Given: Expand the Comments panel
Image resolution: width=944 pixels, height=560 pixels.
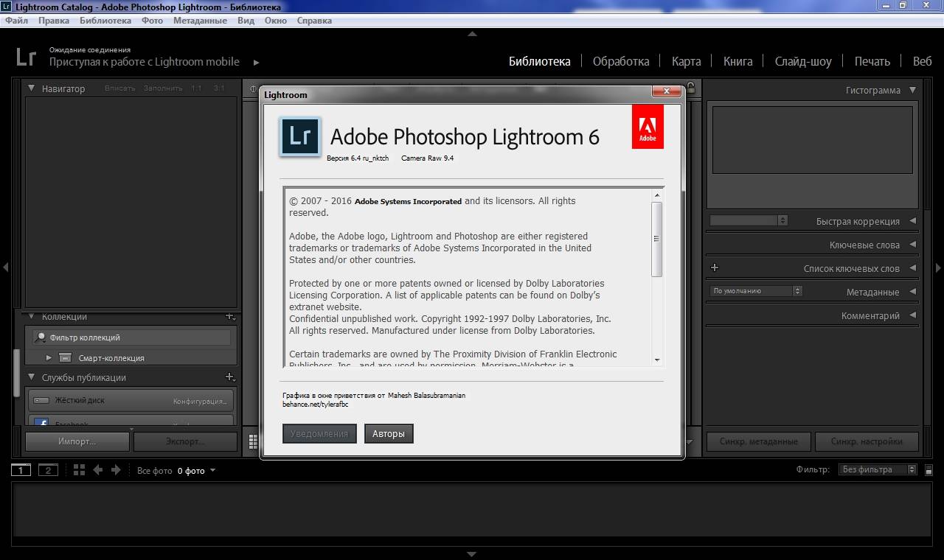Looking at the screenshot, I should point(912,315).
